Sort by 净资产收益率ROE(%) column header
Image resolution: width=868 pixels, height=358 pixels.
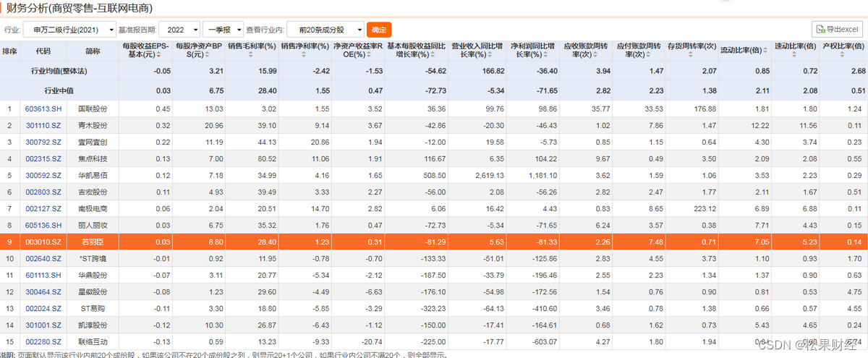click(x=357, y=51)
